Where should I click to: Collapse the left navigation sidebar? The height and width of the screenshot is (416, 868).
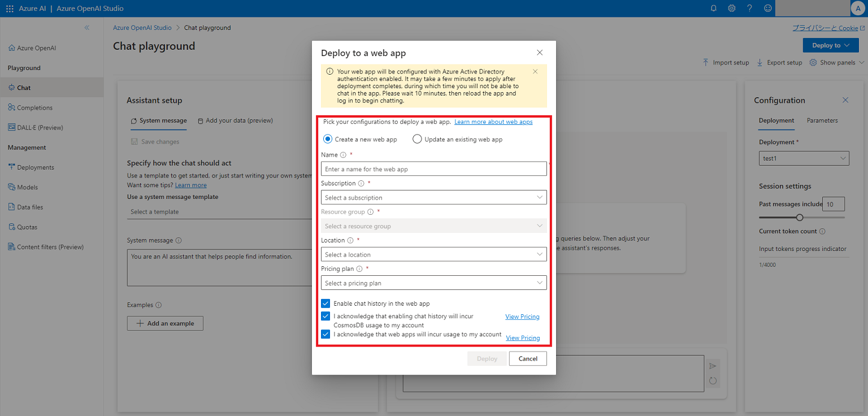coord(86,28)
